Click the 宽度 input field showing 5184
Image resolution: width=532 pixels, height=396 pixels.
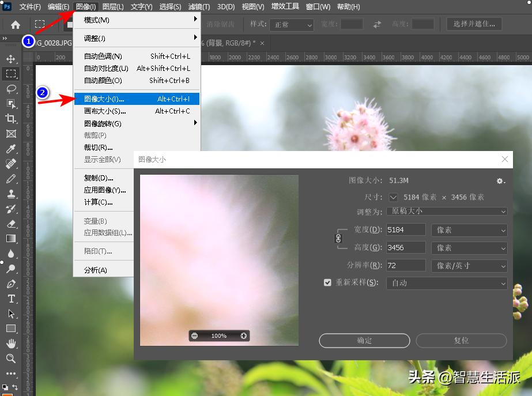[x=406, y=229]
